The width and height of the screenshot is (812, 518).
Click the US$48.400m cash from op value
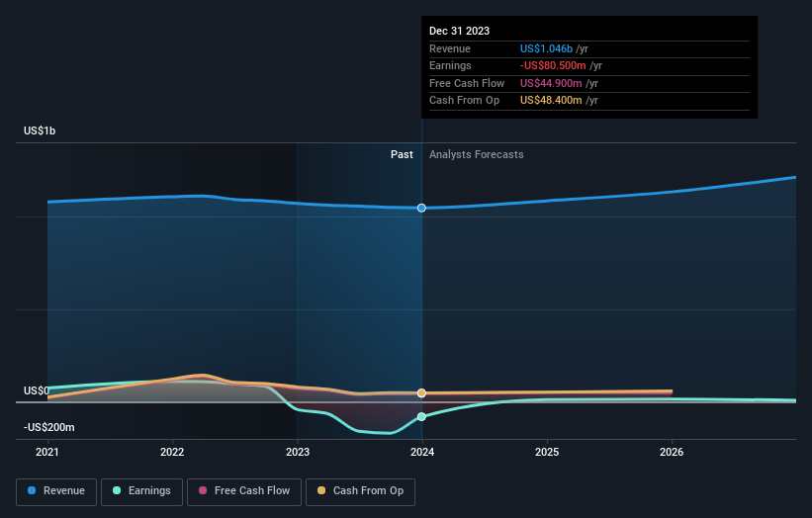(551, 101)
